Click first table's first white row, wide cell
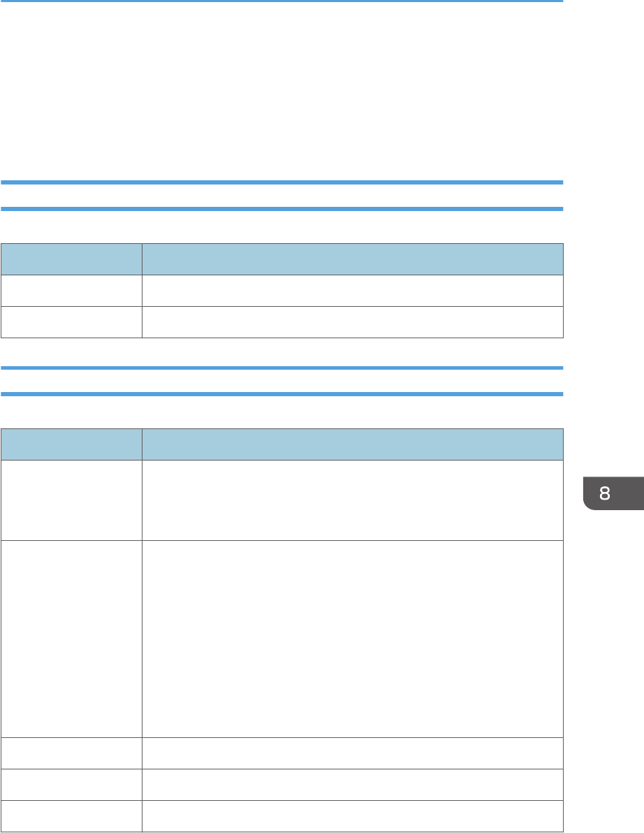 coord(353,291)
